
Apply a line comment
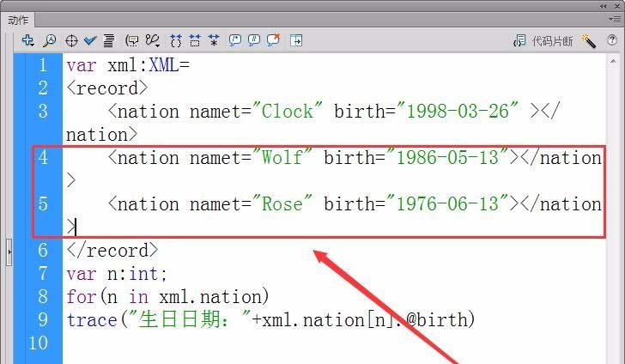pyautogui.click(x=254, y=40)
